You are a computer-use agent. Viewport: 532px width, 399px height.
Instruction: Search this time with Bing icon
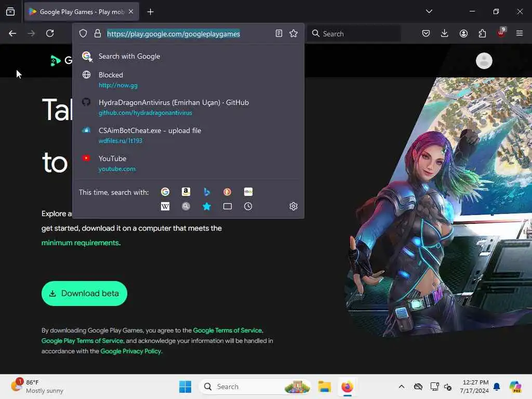click(x=207, y=192)
